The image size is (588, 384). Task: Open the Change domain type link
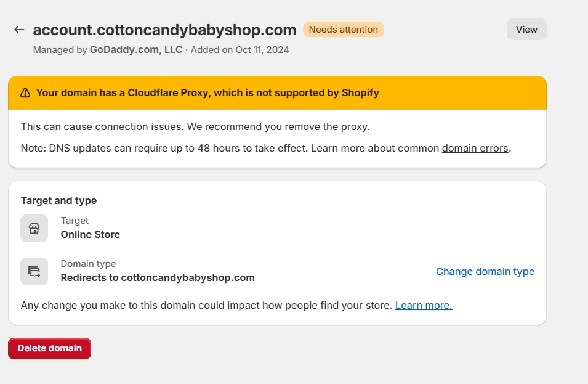(485, 271)
